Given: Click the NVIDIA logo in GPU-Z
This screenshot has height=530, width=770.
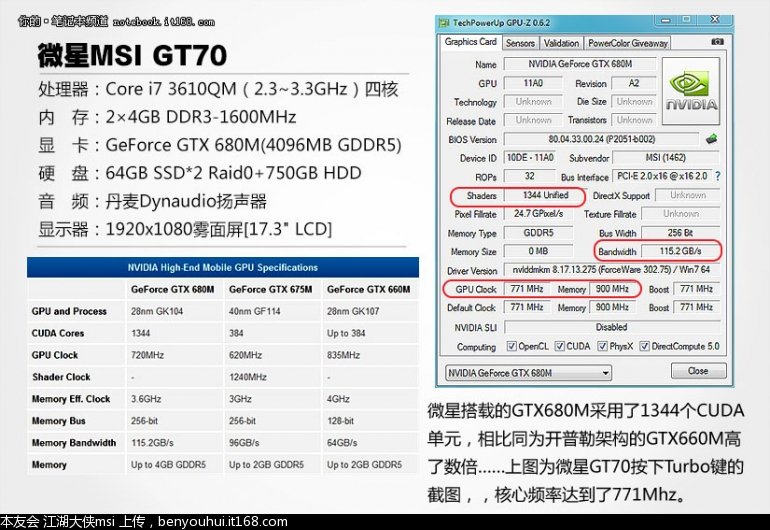Looking at the screenshot, I should pyautogui.click(x=691, y=91).
